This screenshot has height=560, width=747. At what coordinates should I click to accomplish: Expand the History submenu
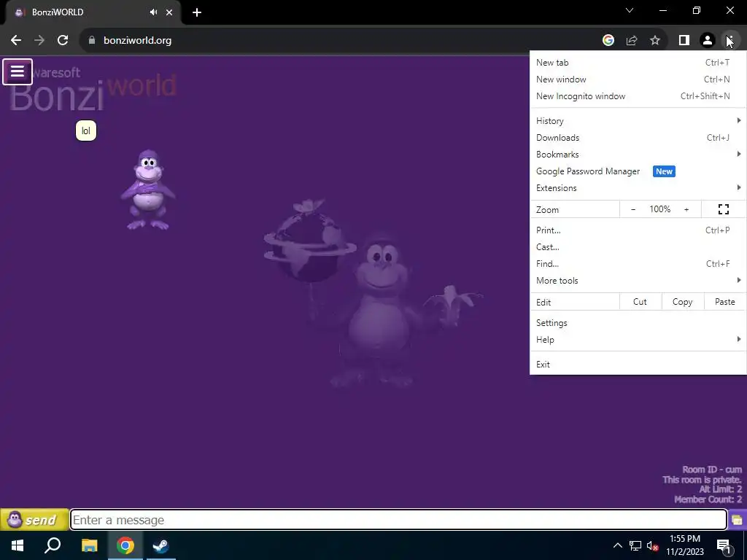click(x=638, y=121)
